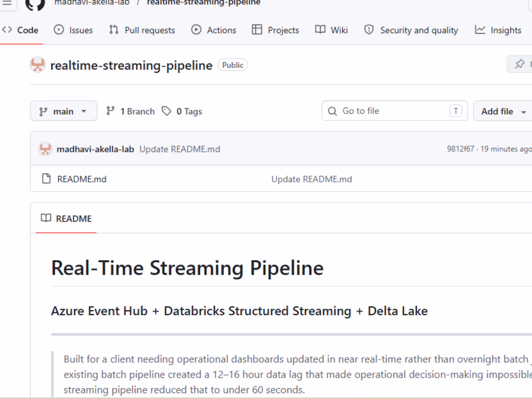
Task: Open commit hash 9812f67
Action: 460,149
